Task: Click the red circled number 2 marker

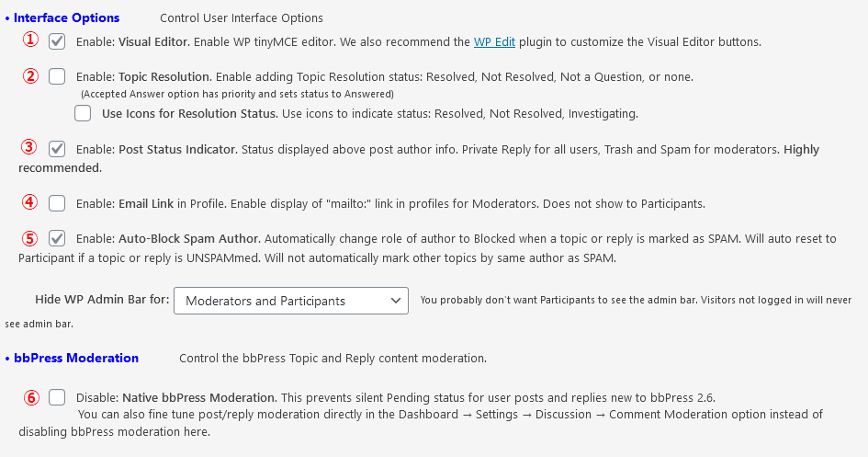Action: click(30, 75)
